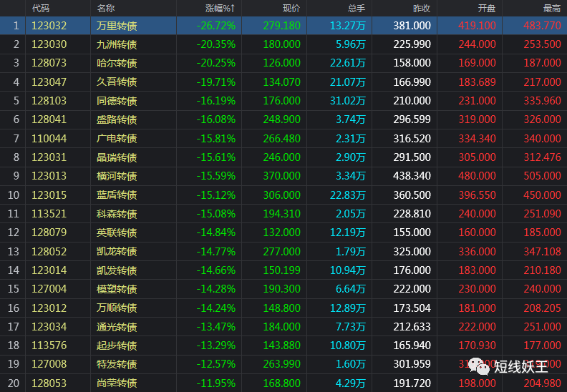The image size is (567, 392).
Task: Select 九洲转债 in the list
Action: click(x=117, y=44)
